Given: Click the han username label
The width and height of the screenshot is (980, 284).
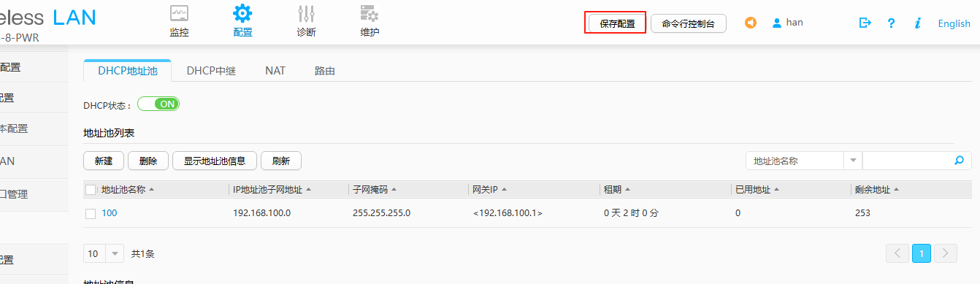Looking at the screenshot, I should (x=795, y=23).
